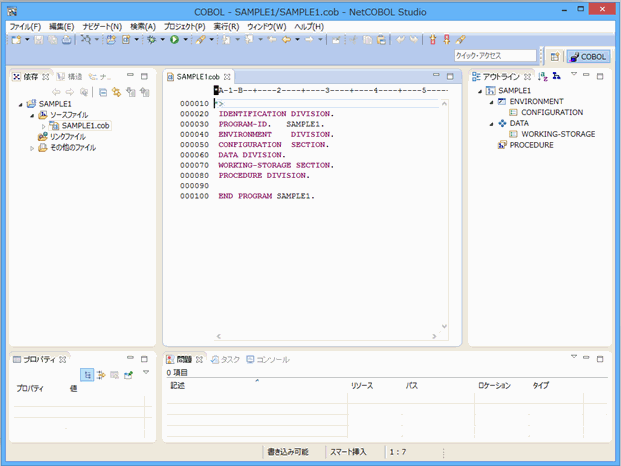Collapse ENVIRONMENT node in Outline
The height and width of the screenshot is (466, 621).
coord(491,102)
